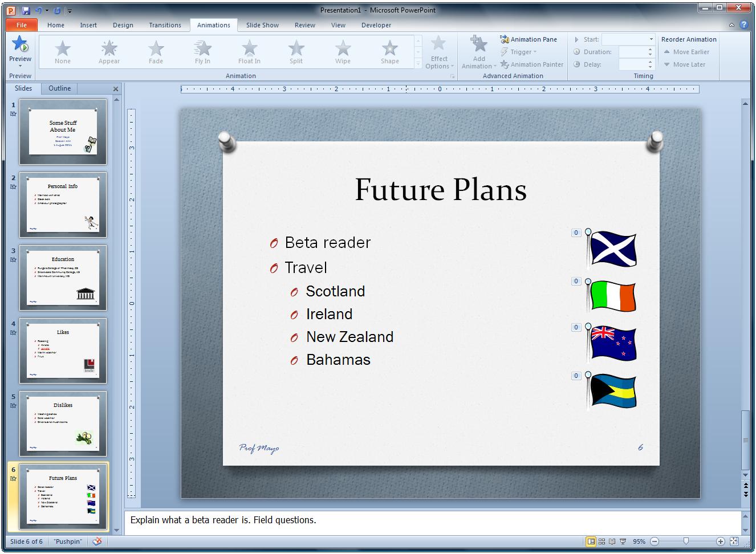The width and height of the screenshot is (756, 554).
Task: Open the Animation Pane
Action: tap(529, 39)
